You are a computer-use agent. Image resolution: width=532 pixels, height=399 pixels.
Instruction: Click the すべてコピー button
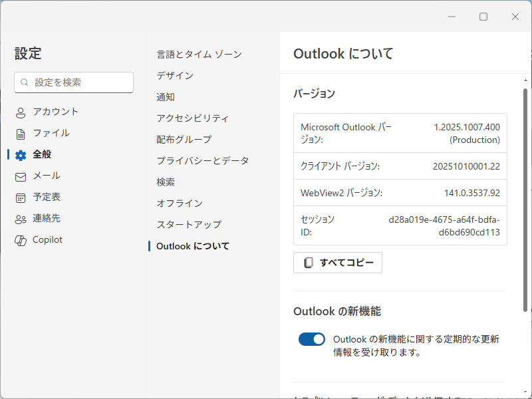(338, 263)
